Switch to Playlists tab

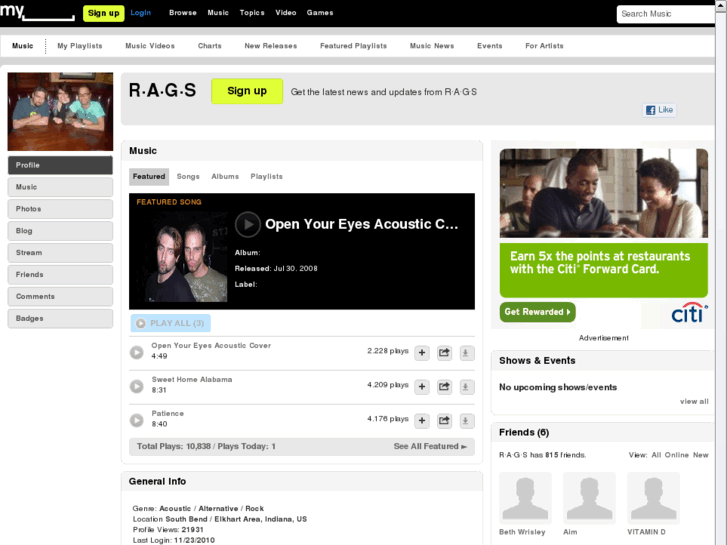pos(267,177)
